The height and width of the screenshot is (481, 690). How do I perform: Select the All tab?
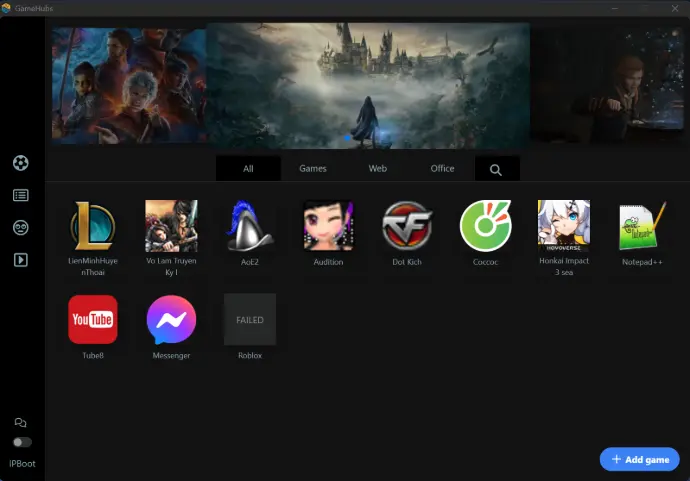248,169
